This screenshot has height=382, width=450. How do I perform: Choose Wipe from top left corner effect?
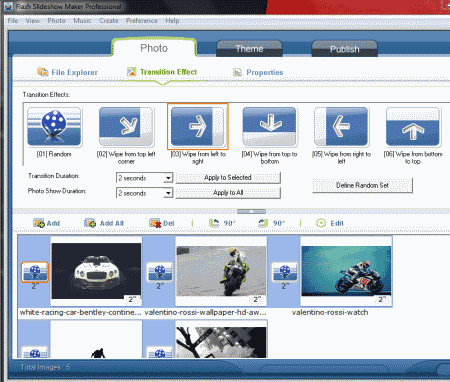click(126, 127)
